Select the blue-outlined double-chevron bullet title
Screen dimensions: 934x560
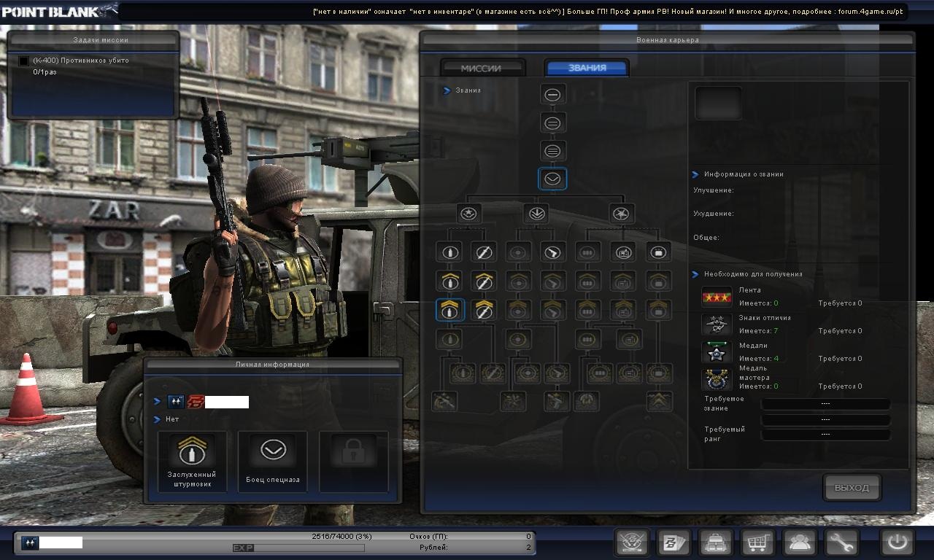(x=450, y=309)
